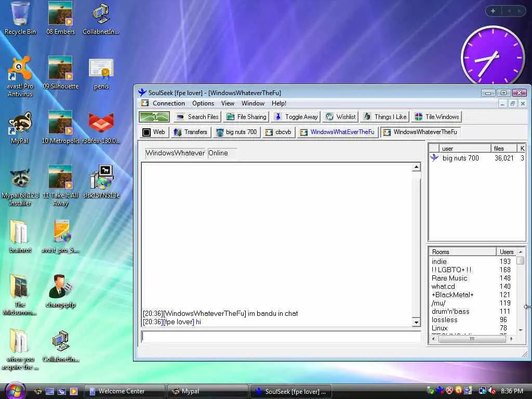Click room list horizontal scrollbar
This screenshot has width=532, height=399.
click(472, 339)
